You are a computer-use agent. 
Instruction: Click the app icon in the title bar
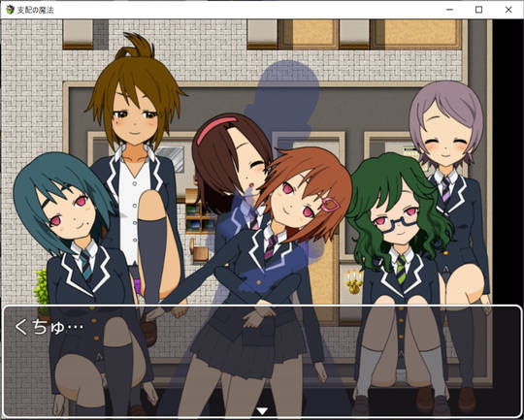[x=11, y=10]
